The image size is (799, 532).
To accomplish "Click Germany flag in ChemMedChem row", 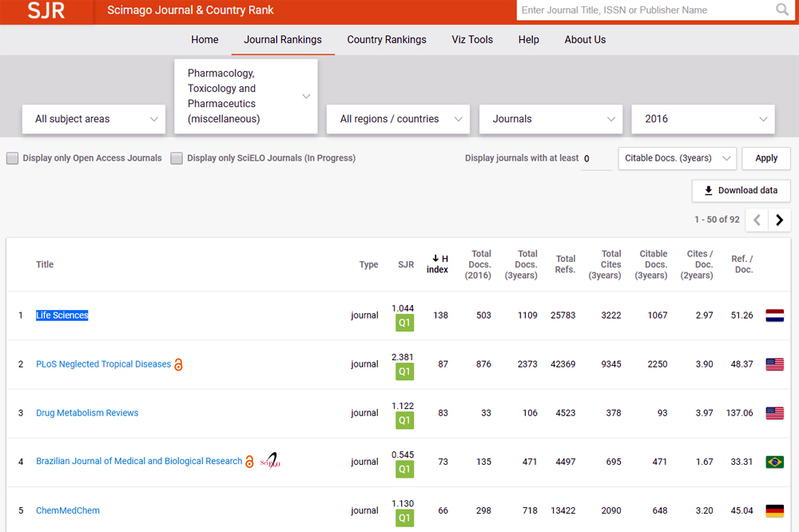I will [x=774, y=510].
